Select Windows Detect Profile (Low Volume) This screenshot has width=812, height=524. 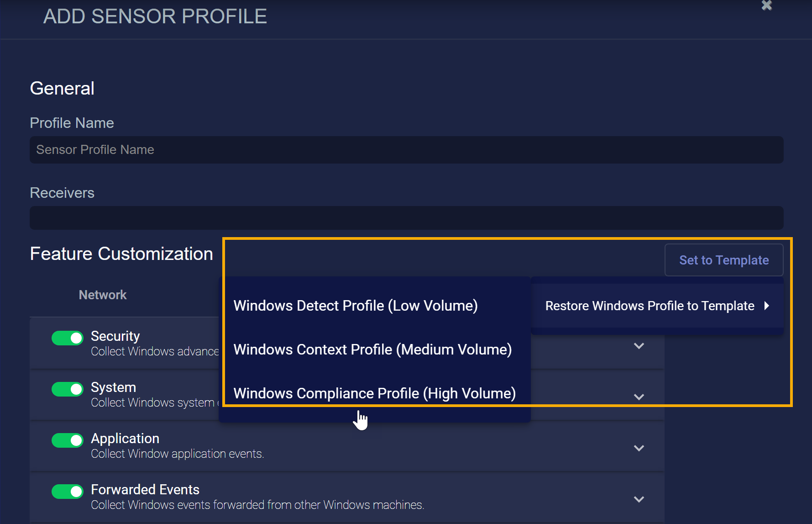click(355, 306)
